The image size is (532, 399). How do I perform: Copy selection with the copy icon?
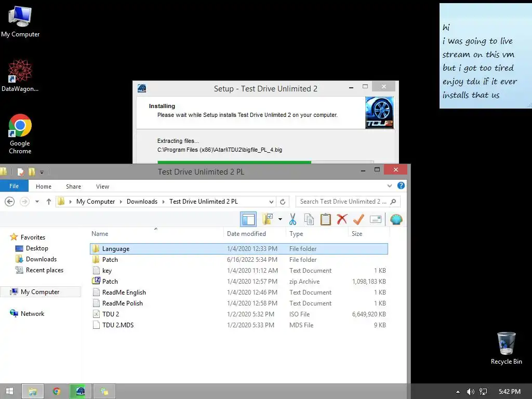[x=309, y=220]
